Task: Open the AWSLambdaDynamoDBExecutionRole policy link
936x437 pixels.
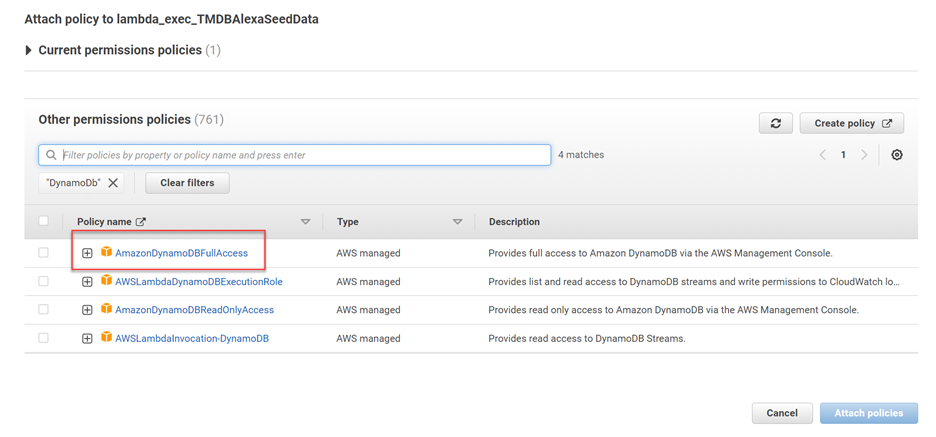Action: 199,281
